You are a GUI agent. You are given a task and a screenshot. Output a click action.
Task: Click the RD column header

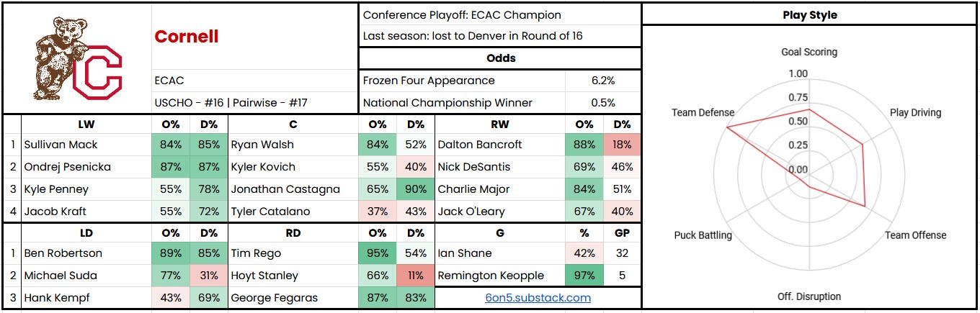coord(293,233)
